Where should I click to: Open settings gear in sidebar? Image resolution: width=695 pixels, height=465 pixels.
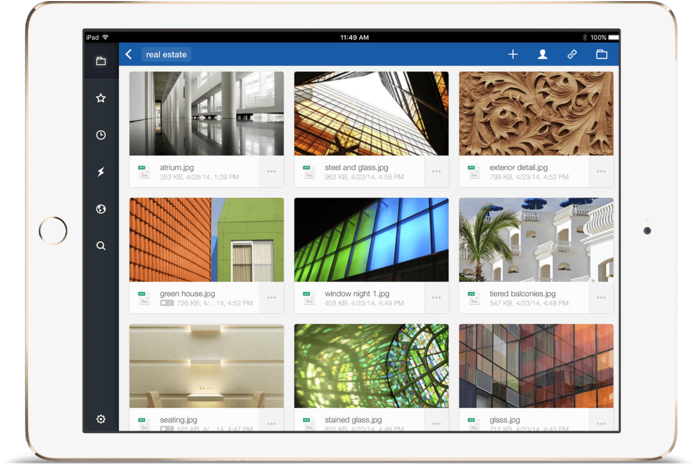click(x=101, y=419)
